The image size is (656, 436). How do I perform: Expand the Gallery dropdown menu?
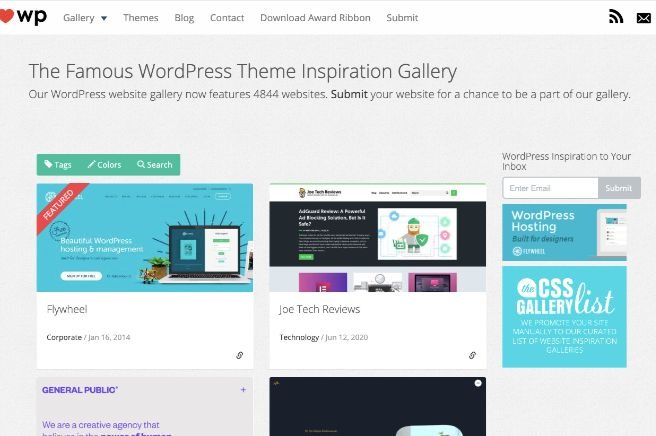point(85,18)
